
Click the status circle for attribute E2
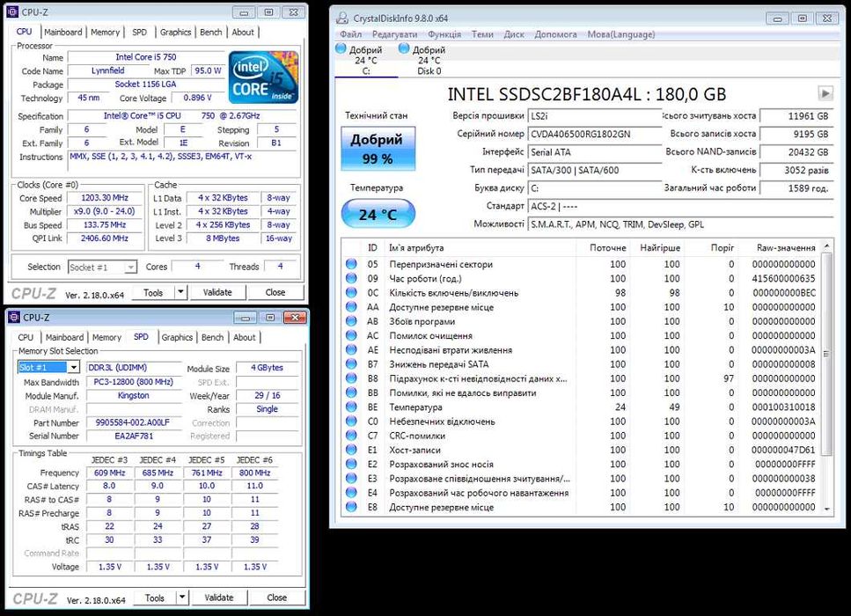[x=351, y=464]
